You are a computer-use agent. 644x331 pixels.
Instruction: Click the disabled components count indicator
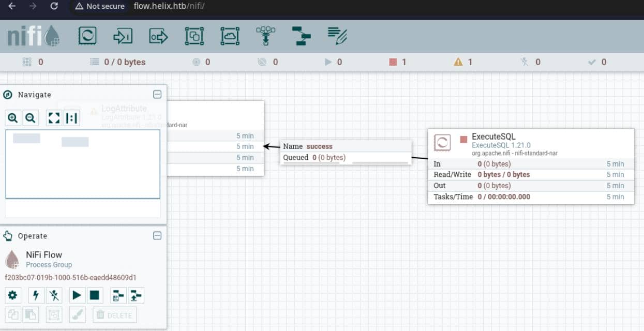(x=531, y=62)
